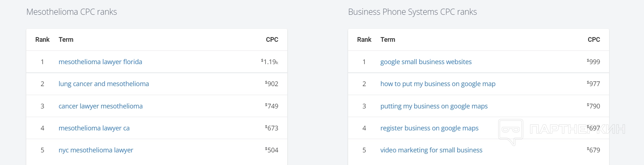Open 'mesothelioma lawyer florida' term link
Viewport: 644px width, 165px height.
(100, 62)
